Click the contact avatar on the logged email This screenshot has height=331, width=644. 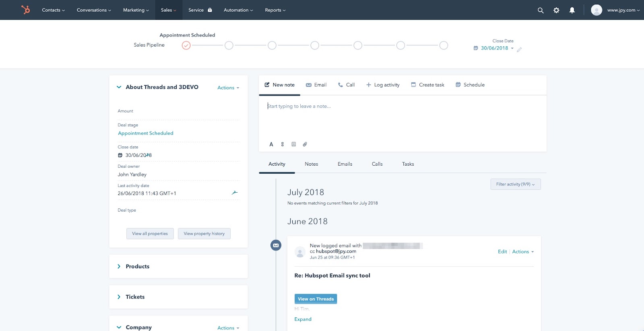300,252
